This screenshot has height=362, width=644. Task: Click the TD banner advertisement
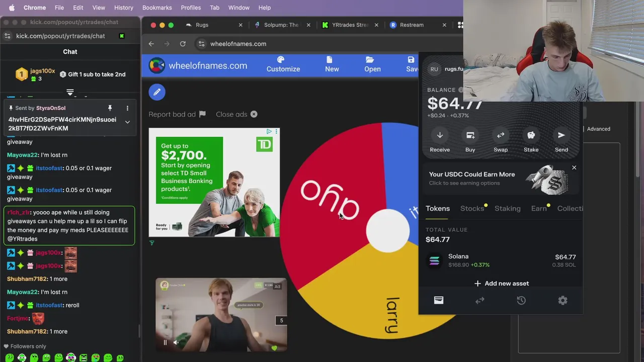point(214,182)
